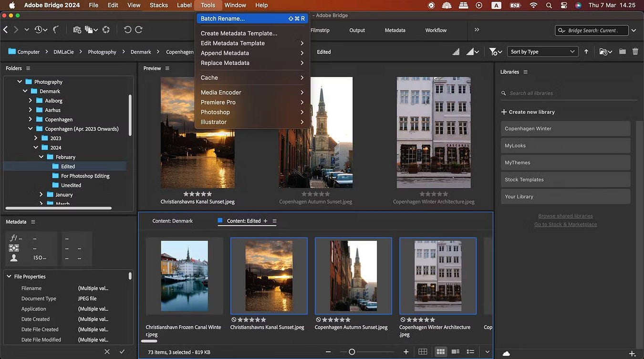Reject Copenhagen Autumn Sunset using its reject toggle
Image resolution: width=644 pixels, height=359 pixels.
click(318, 319)
